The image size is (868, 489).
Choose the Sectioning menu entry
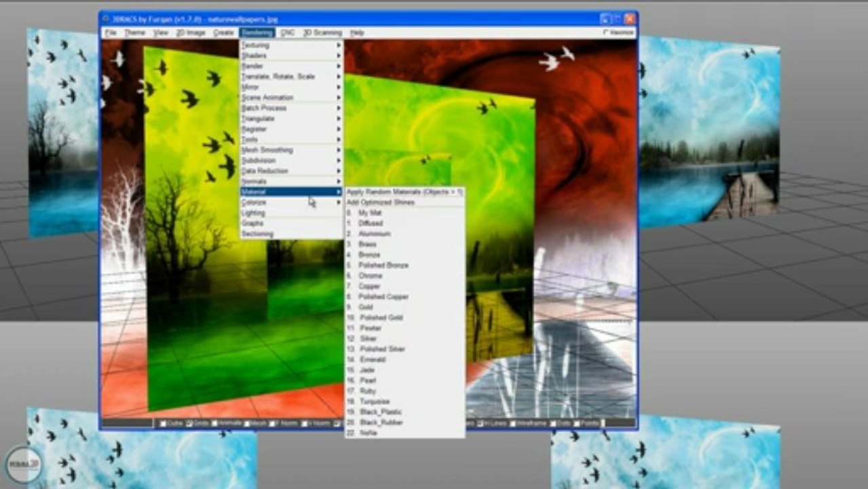coord(291,234)
